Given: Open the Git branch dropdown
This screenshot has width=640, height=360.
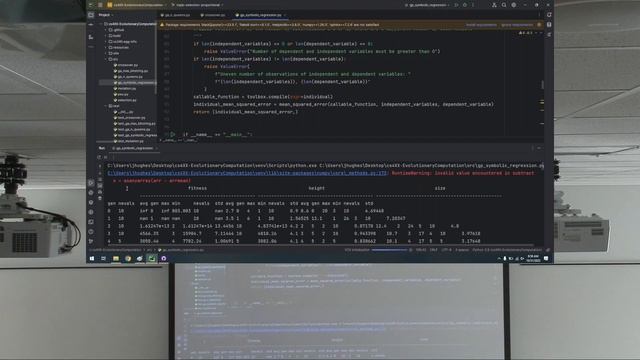Looking at the screenshot, I should 198,5.
